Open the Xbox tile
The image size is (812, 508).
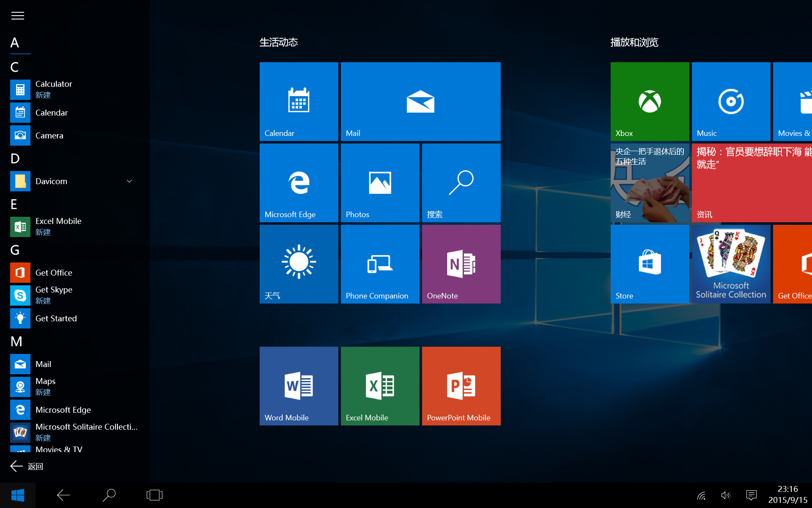(650, 102)
